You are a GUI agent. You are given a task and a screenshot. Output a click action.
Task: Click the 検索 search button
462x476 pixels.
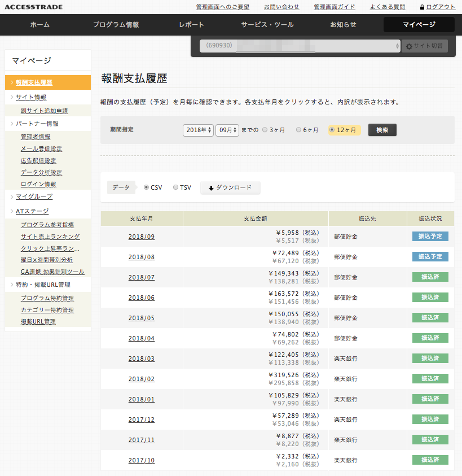382,130
